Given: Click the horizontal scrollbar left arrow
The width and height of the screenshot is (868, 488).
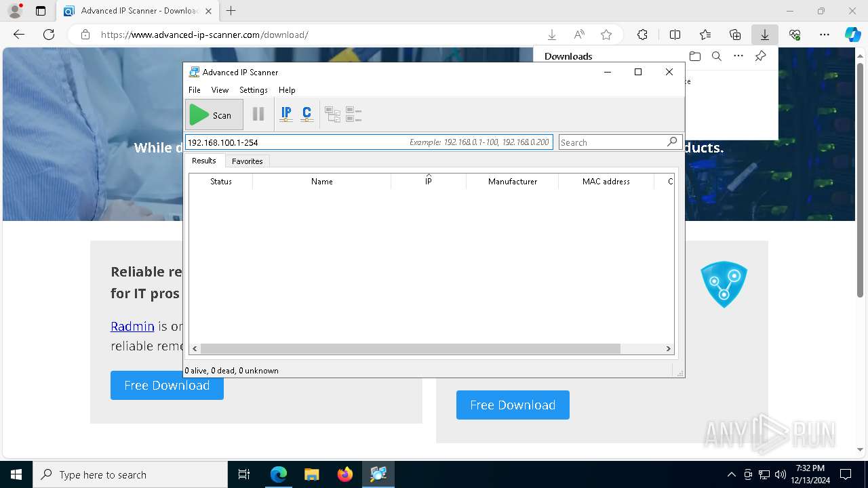Looking at the screenshot, I should pos(195,348).
